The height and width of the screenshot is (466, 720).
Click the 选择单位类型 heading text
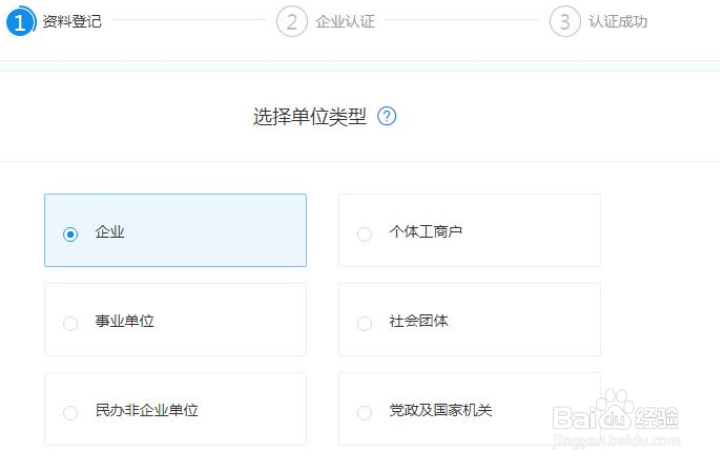pyautogui.click(x=310, y=117)
